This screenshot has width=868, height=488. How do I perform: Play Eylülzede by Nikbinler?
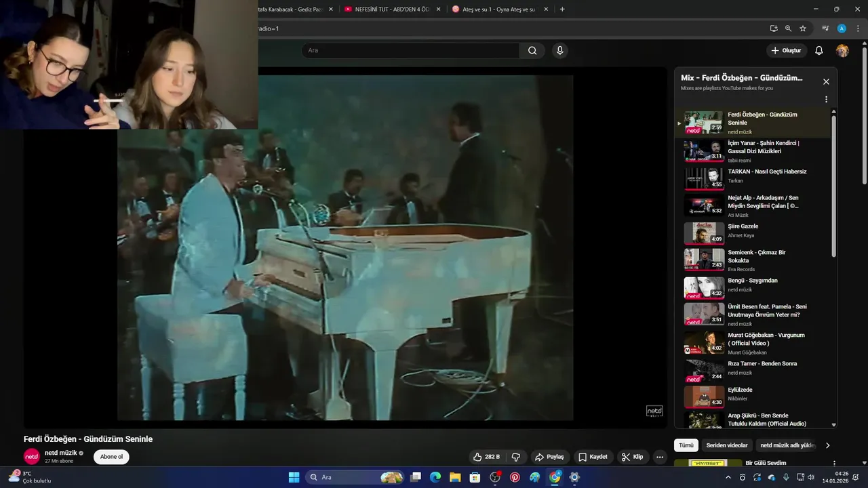click(753, 396)
